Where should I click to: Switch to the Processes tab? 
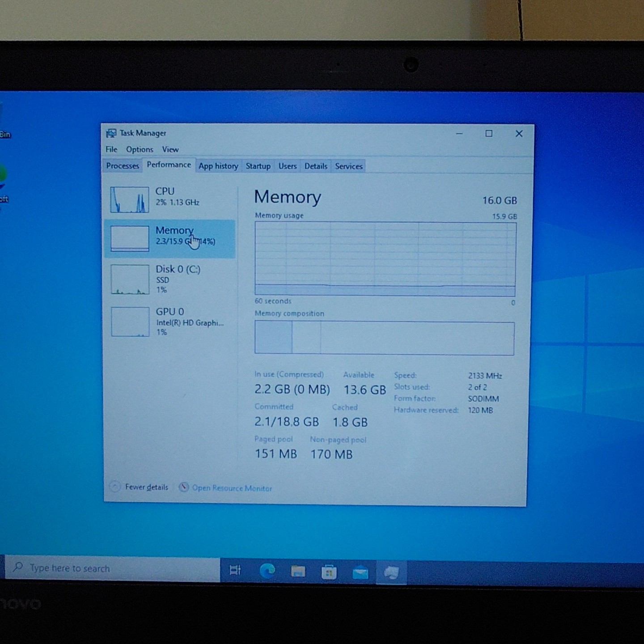(123, 166)
